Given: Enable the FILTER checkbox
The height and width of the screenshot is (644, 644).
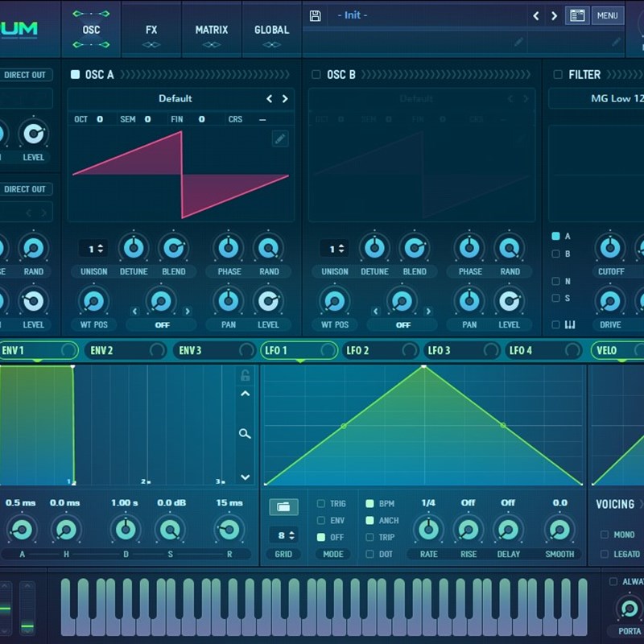Looking at the screenshot, I should click(558, 74).
